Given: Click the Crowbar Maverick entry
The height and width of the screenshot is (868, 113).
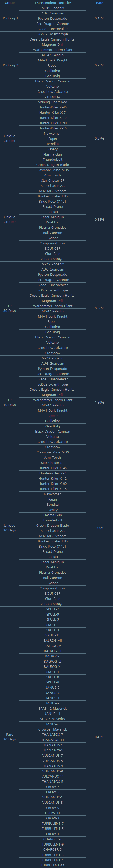Looking at the screenshot, I should coord(53,729).
